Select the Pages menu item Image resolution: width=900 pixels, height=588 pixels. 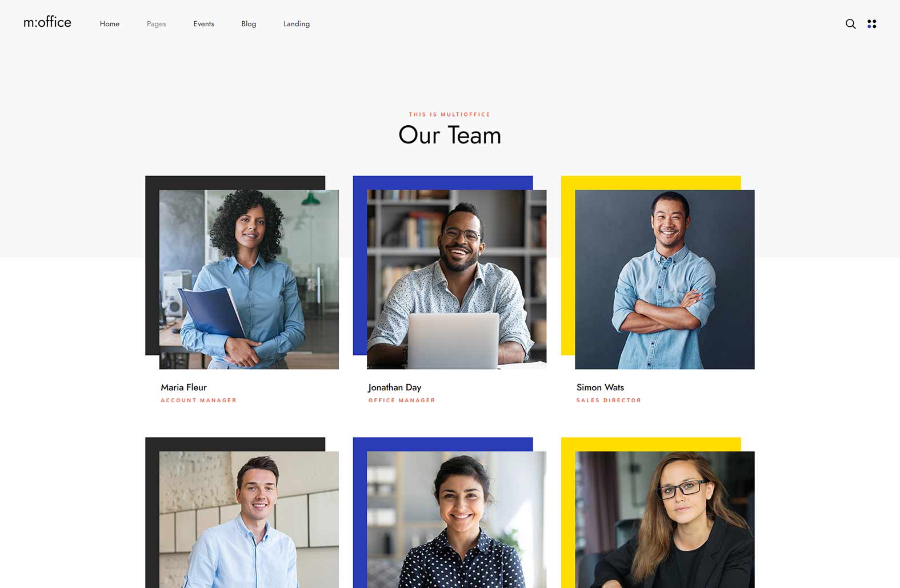[156, 24]
